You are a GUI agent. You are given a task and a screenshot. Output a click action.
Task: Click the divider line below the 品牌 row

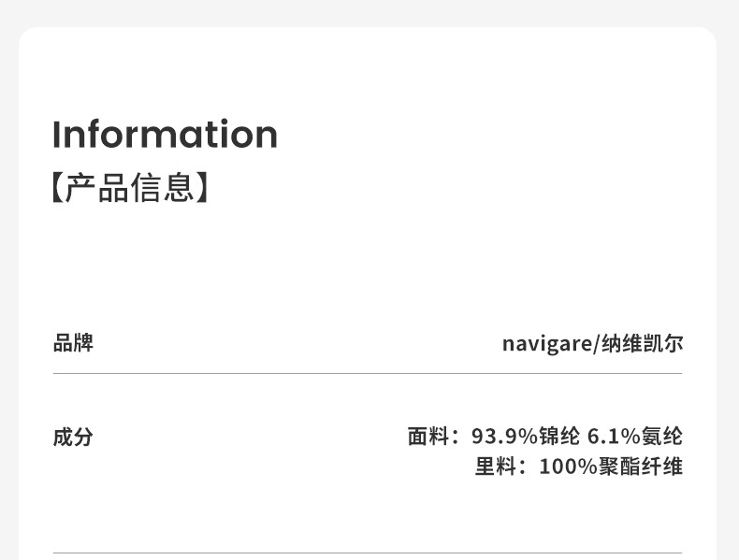368,374
